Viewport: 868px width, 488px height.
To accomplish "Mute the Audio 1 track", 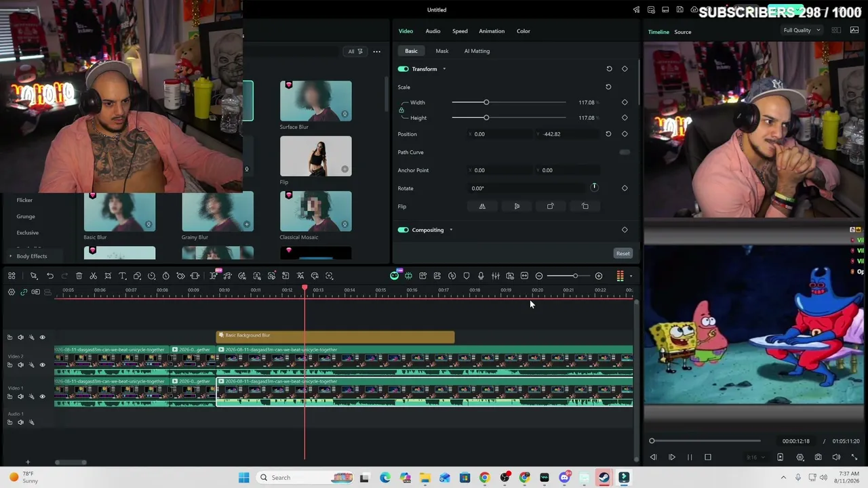I will click(x=20, y=422).
